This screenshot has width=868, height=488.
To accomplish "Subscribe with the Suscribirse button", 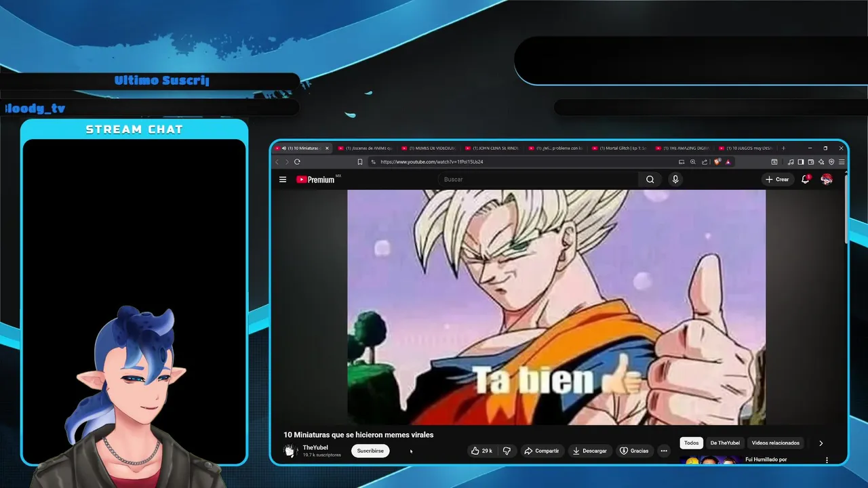I will (x=370, y=451).
